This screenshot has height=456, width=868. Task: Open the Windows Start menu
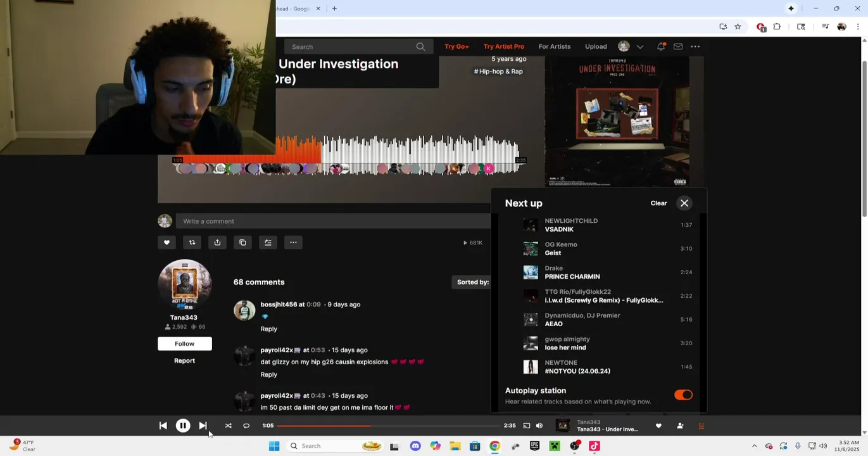click(274, 446)
